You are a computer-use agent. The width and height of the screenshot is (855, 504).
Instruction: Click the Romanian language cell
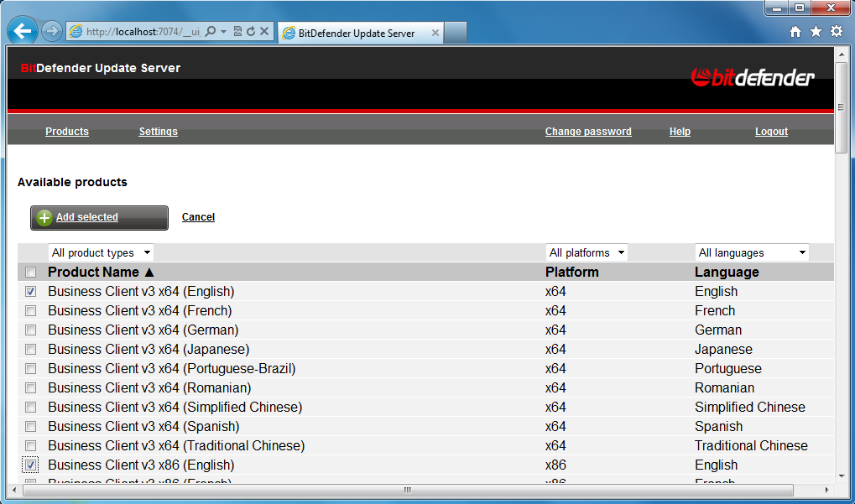[724, 388]
